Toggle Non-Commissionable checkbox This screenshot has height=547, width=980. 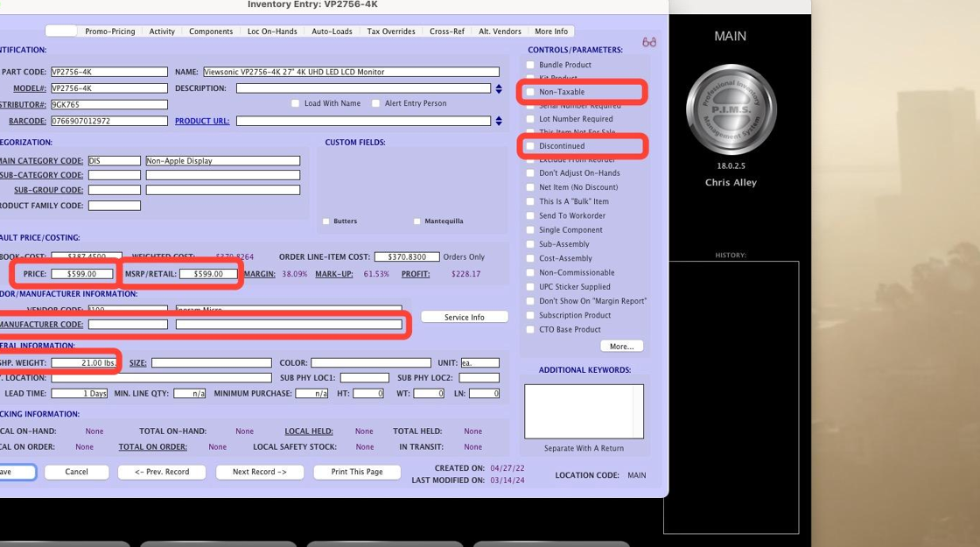click(530, 272)
